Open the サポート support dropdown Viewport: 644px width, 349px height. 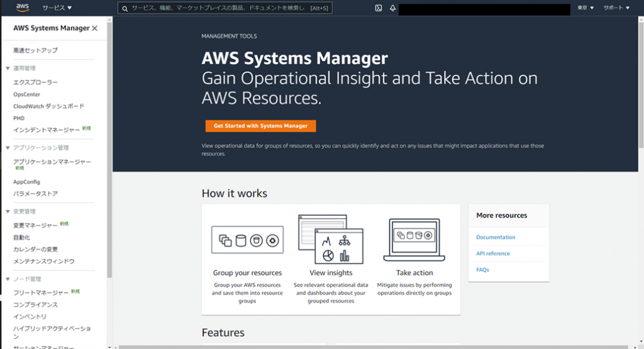616,8
